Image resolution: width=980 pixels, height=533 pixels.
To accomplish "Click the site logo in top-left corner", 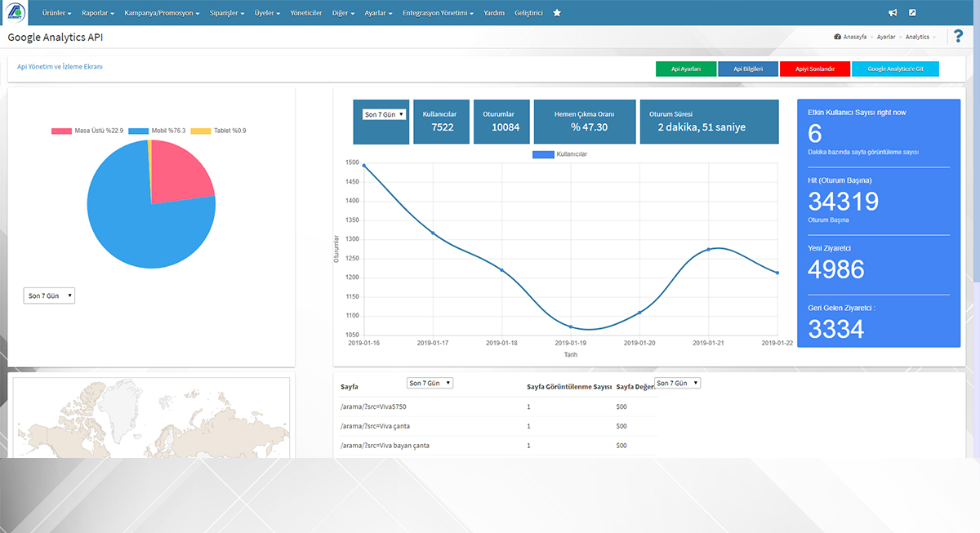I will [x=16, y=13].
